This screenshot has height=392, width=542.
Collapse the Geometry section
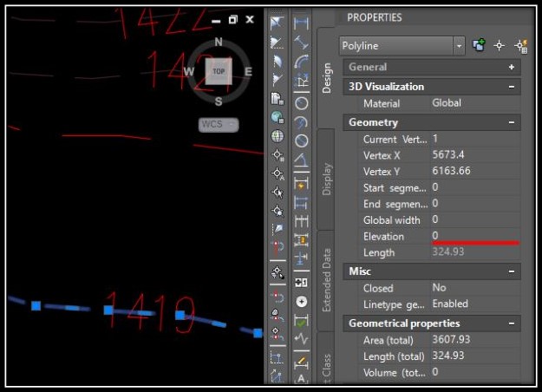[512, 122]
